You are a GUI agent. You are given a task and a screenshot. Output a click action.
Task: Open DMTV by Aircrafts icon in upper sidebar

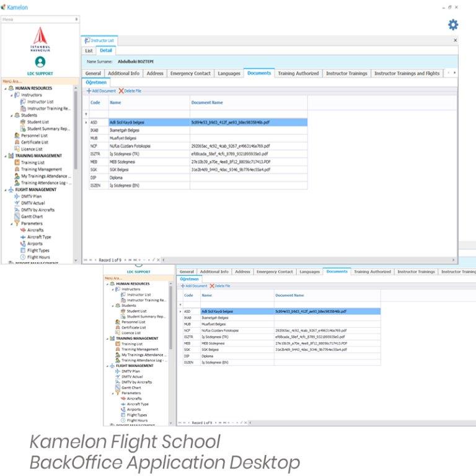pos(17,209)
